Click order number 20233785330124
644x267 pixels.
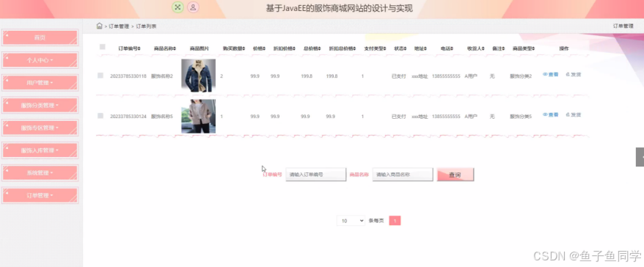(x=128, y=116)
